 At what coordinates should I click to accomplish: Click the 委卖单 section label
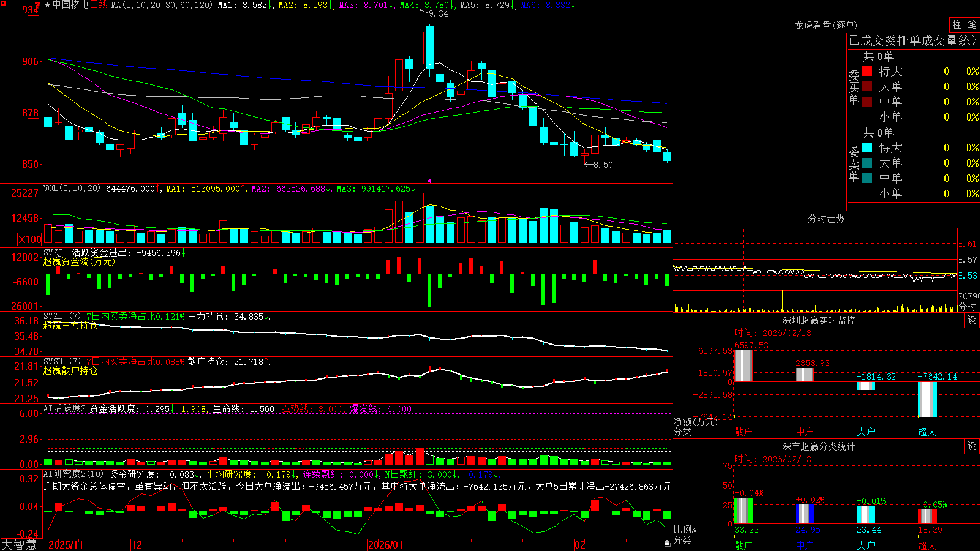tap(854, 163)
